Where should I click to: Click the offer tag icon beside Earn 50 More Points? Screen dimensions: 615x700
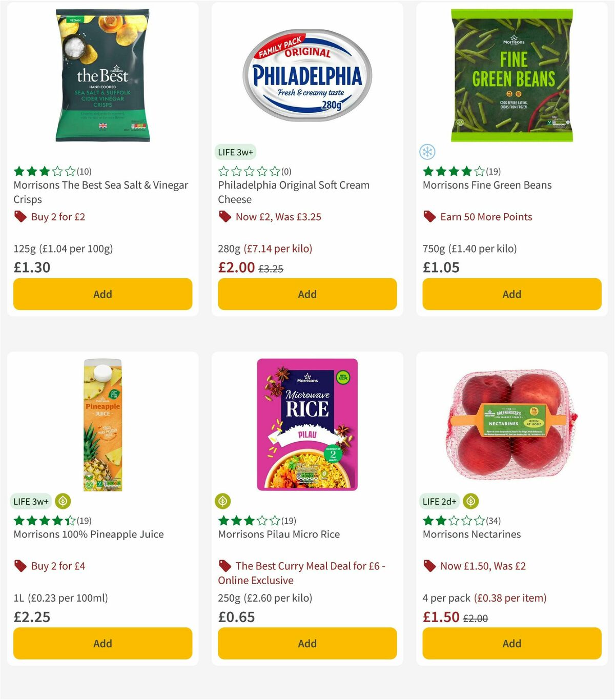tap(429, 217)
